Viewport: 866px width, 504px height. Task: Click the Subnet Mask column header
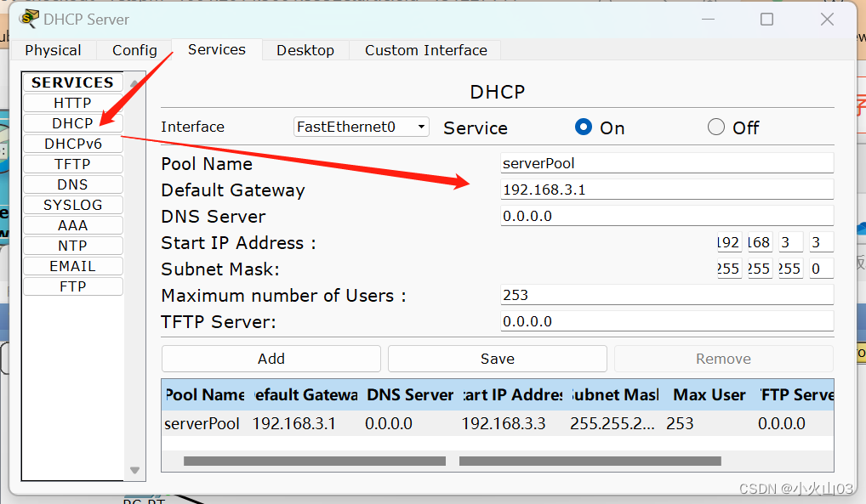tap(615, 394)
